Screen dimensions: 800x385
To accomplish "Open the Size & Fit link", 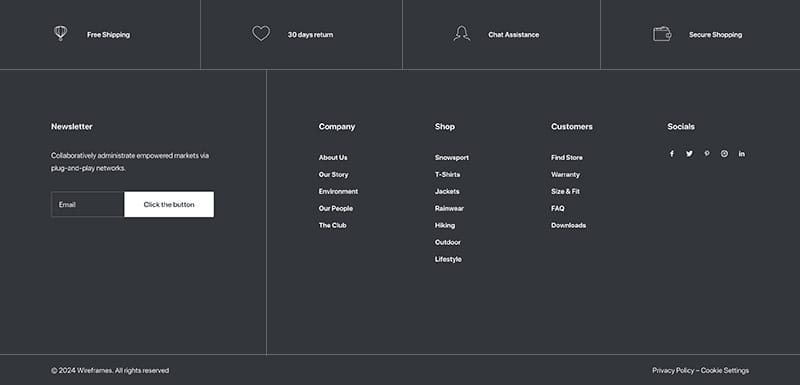I will [565, 191].
